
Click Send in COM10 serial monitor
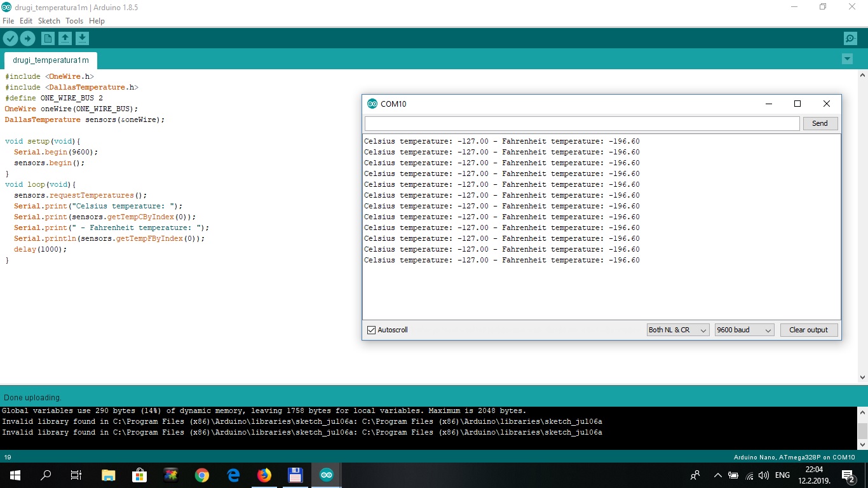tap(820, 123)
